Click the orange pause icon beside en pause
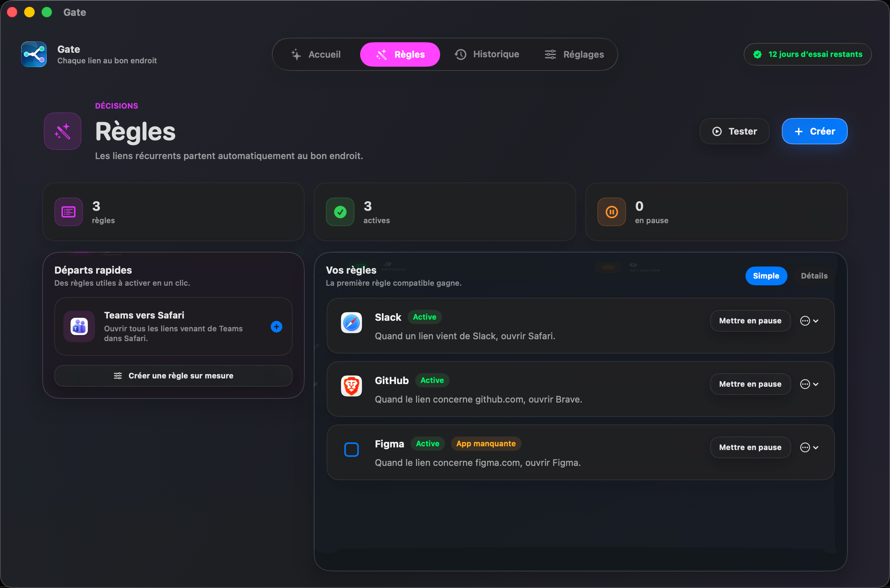This screenshot has height=588, width=890. tap(612, 212)
